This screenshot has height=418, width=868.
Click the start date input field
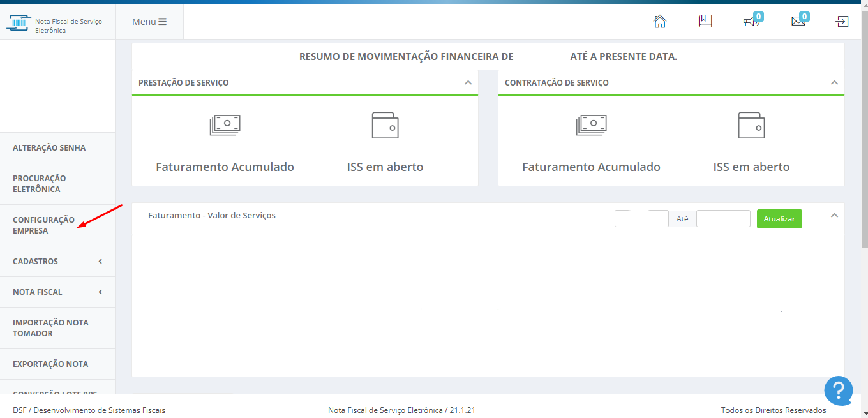click(641, 219)
